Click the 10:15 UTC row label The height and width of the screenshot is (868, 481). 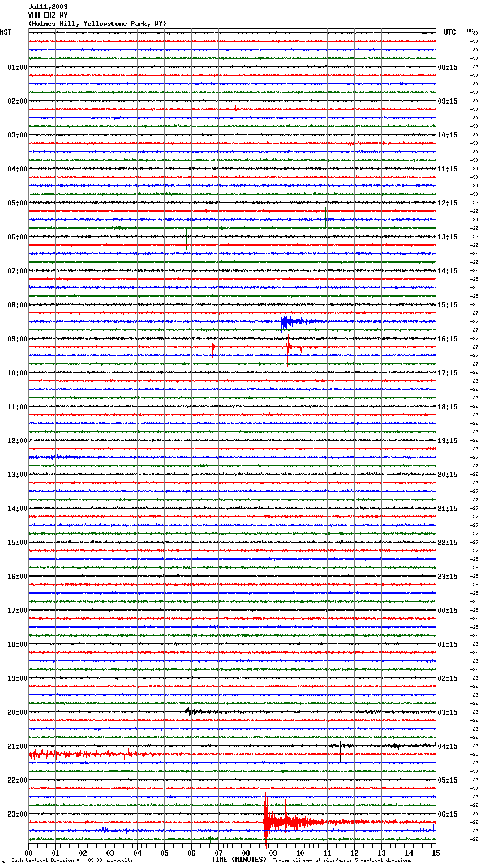[448, 135]
